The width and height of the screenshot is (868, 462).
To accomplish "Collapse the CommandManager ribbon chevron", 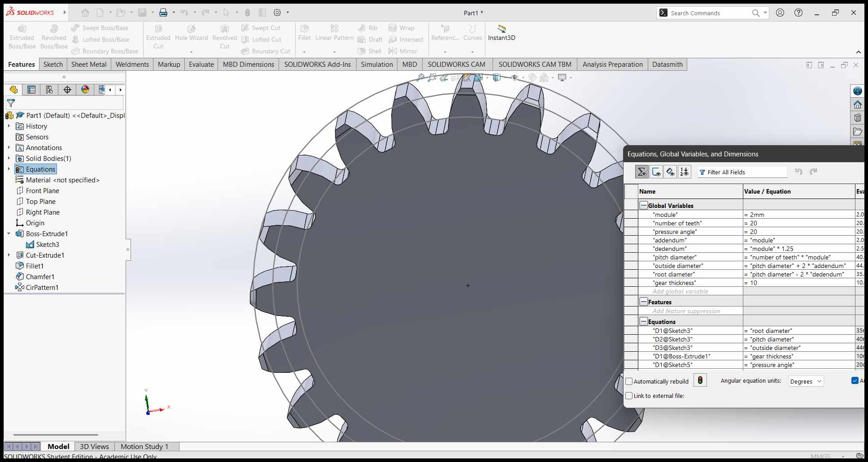I will coord(858,52).
